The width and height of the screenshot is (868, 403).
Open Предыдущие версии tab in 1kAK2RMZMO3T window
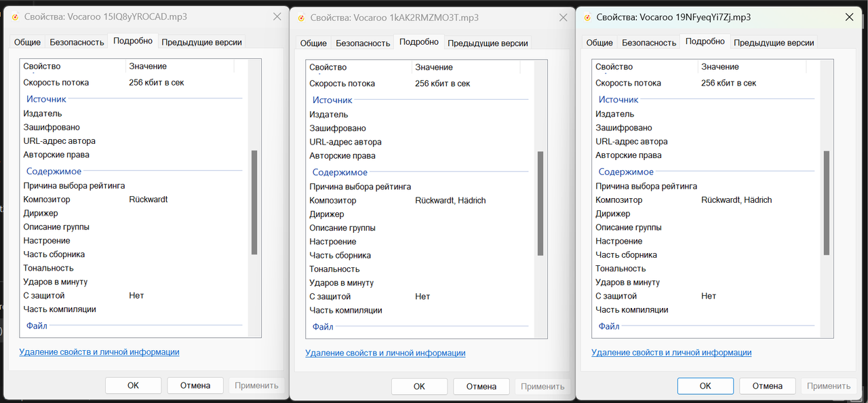(488, 43)
